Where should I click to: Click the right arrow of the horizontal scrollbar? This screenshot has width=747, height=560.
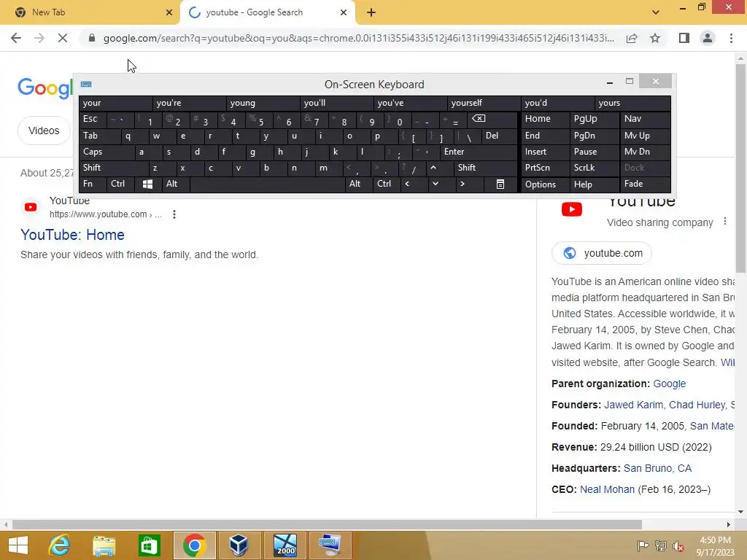click(x=728, y=525)
